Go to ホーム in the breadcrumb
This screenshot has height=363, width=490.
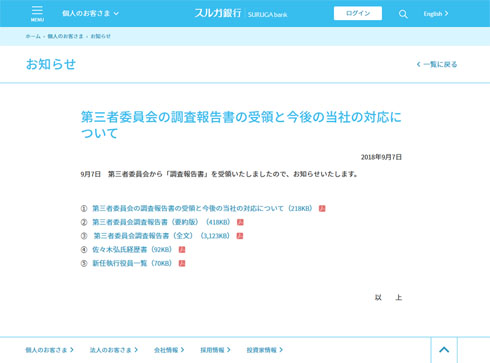click(x=33, y=36)
